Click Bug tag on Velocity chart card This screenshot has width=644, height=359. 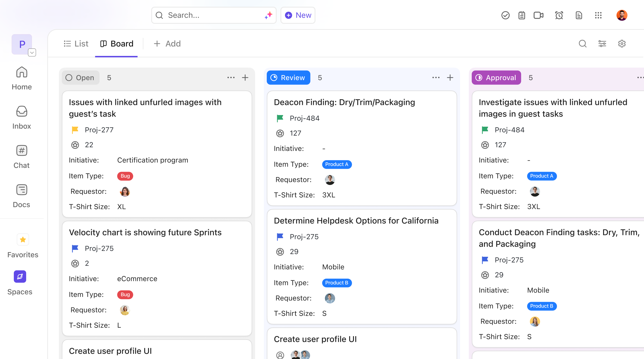(125, 294)
